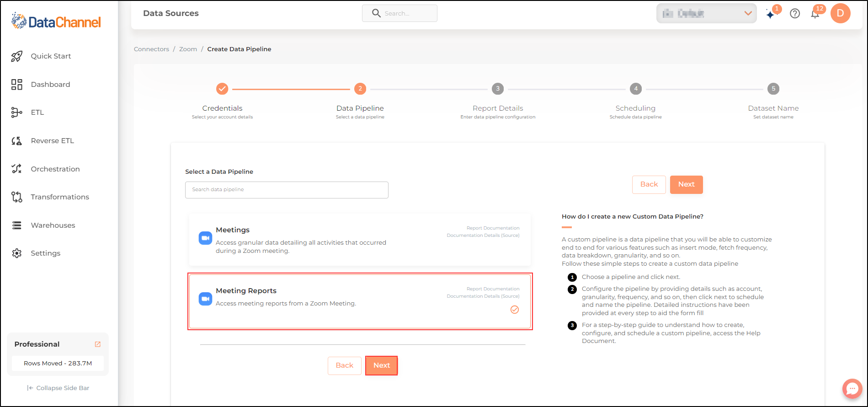Click the Zoom breadcrumb link
868x407 pixels.
coord(188,49)
